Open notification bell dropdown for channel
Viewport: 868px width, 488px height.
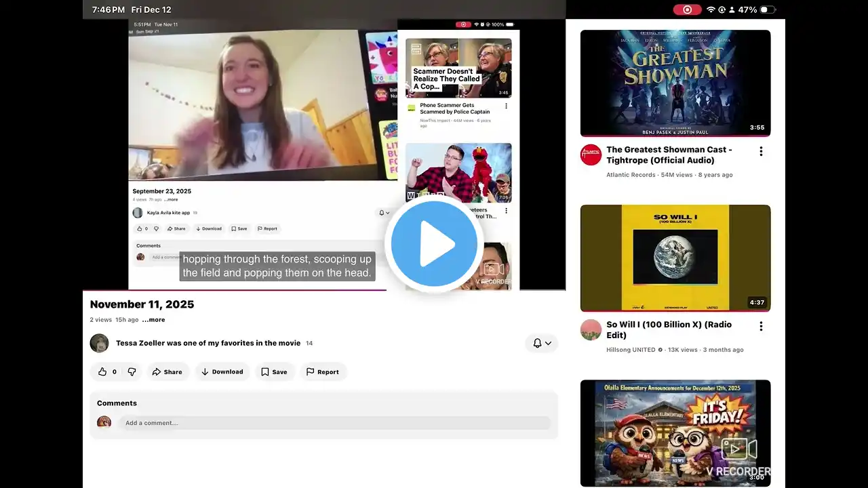click(x=541, y=343)
